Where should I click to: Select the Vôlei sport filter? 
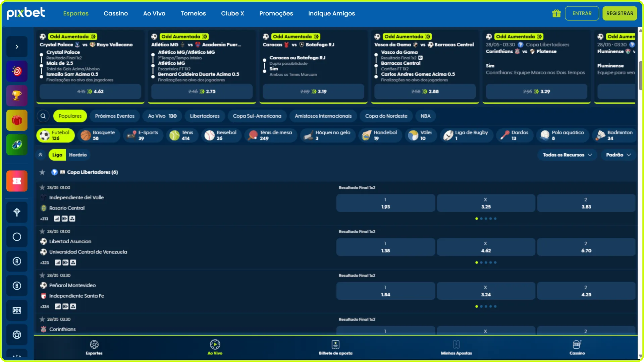click(x=421, y=135)
